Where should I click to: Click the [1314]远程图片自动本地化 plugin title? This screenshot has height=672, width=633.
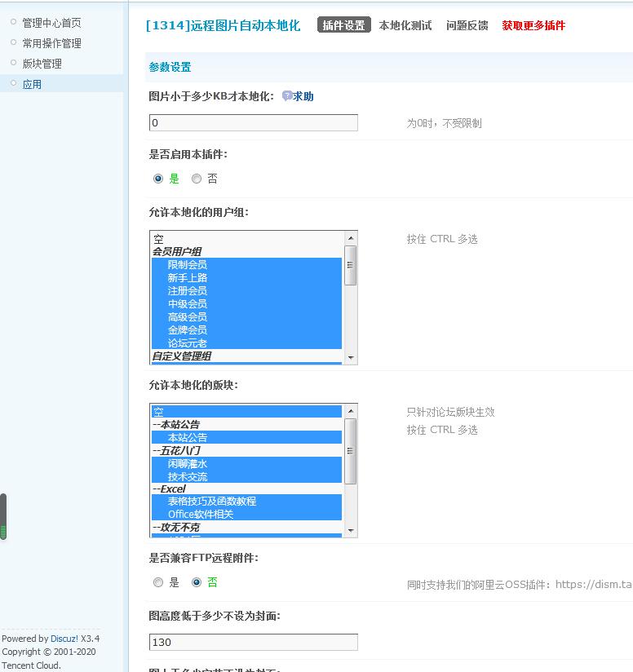[x=223, y=25]
